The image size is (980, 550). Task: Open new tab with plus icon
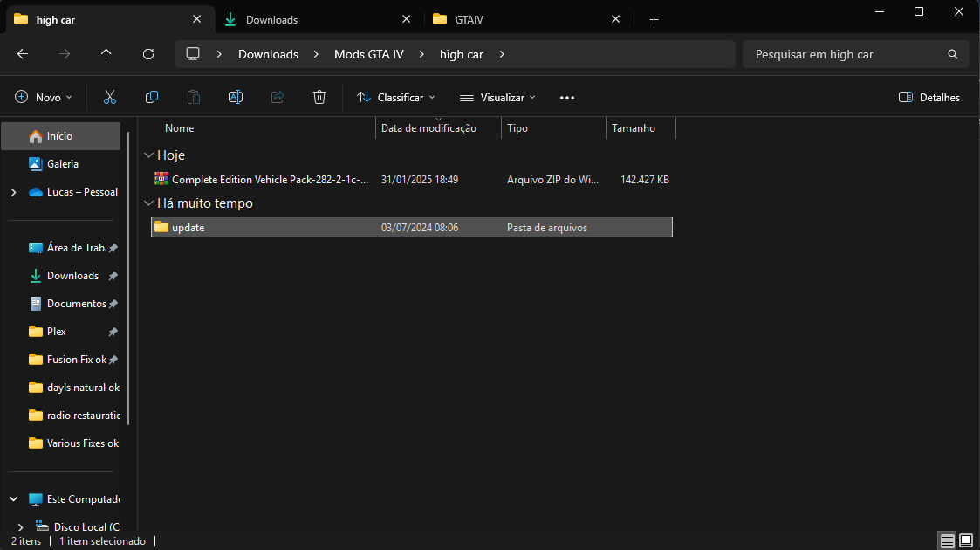654,20
